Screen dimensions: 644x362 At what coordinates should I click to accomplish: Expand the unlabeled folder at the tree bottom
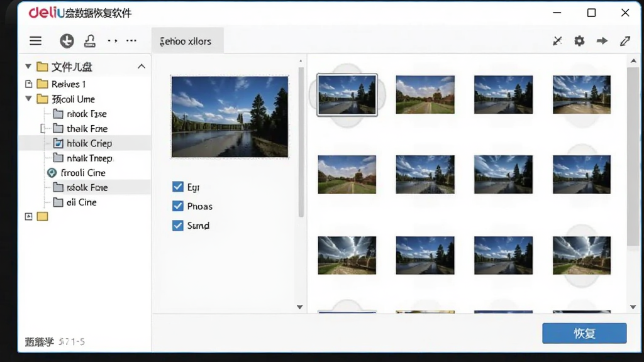point(28,216)
